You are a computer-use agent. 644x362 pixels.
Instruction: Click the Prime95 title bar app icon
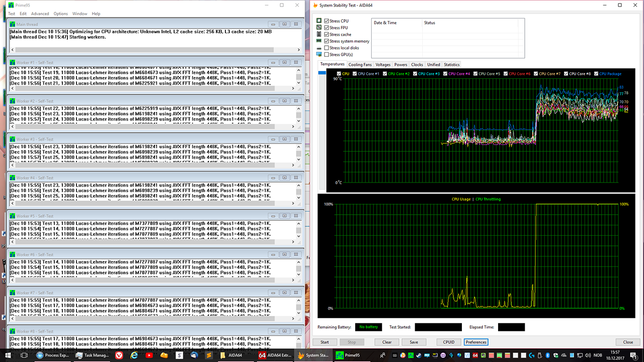click(x=11, y=5)
